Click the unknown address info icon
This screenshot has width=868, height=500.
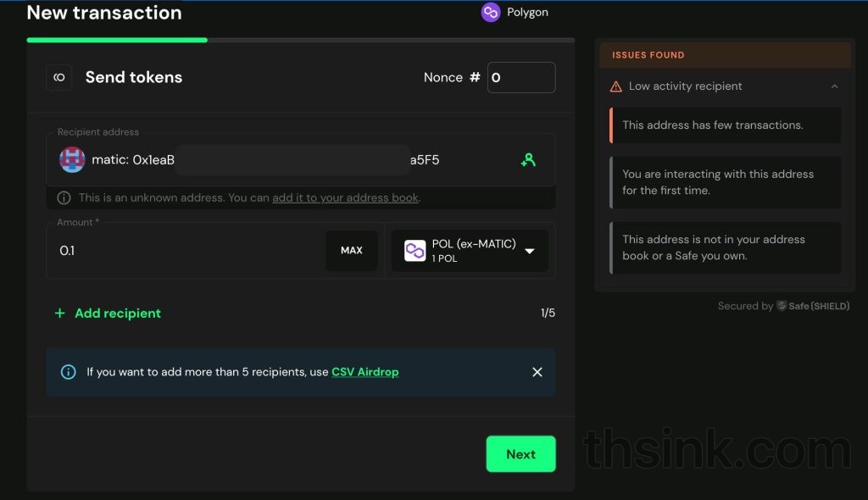point(64,197)
